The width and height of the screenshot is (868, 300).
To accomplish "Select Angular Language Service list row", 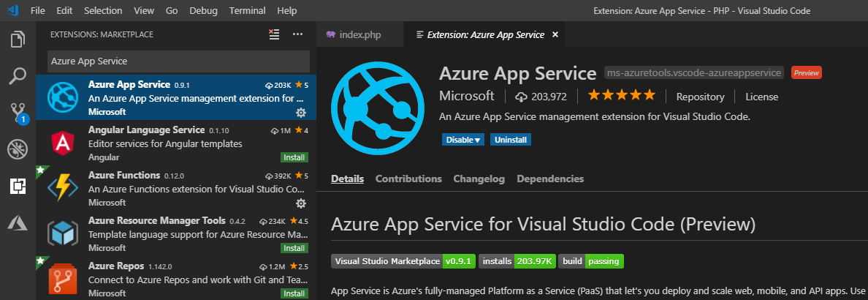I will point(176,143).
